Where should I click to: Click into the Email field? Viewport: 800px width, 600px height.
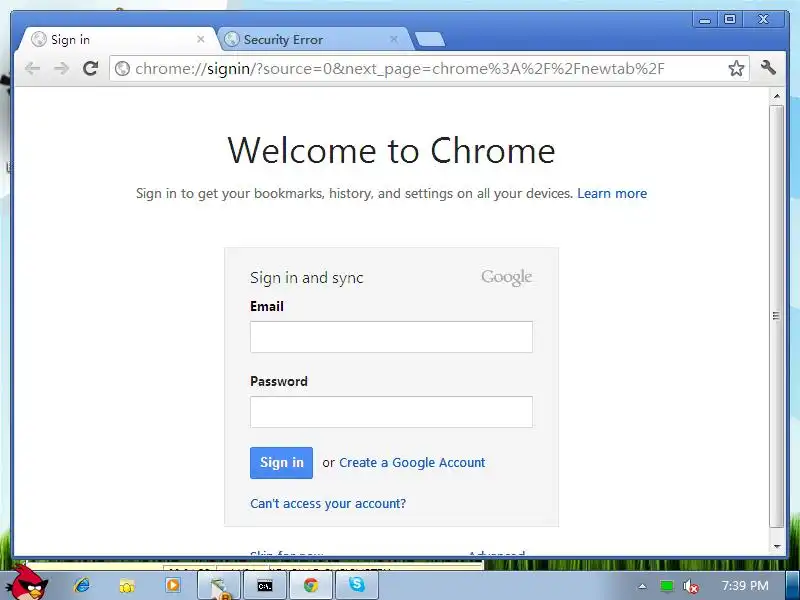[391, 337]
